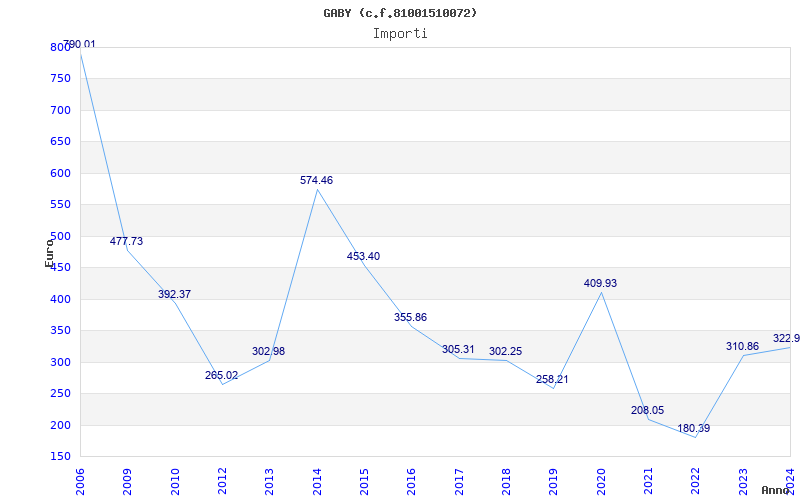The width and height of the screenshot is (800, 500).
Task: Click year 2020 on the x-axis
Action: [601, 482]
